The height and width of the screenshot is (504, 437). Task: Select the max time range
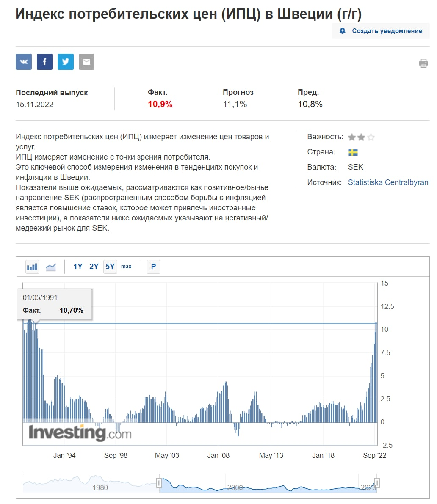(x=126, y=267)
